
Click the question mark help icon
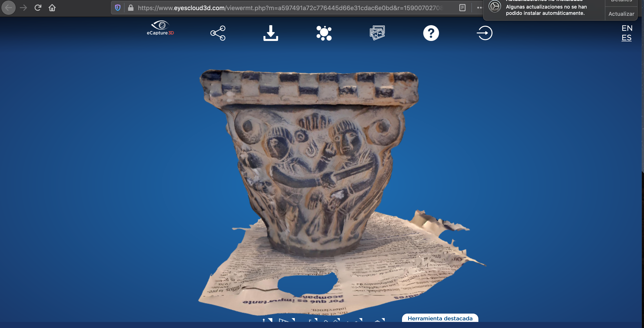click(431, 33)
